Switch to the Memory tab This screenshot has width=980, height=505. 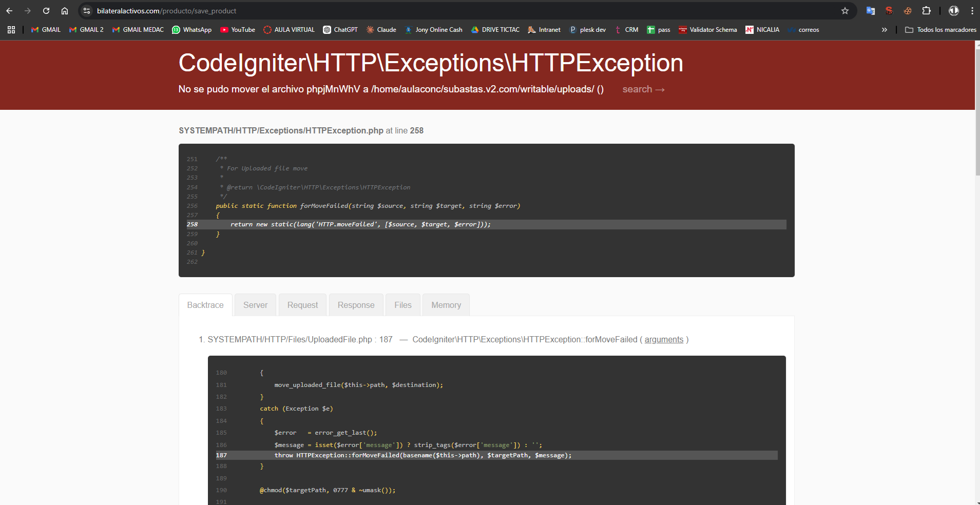coord(446,305)
